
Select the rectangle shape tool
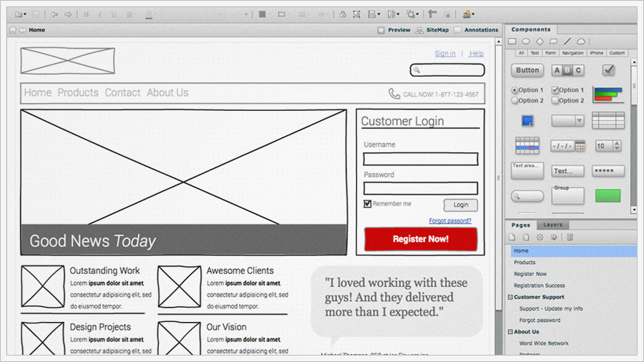[x=512, y=41]
